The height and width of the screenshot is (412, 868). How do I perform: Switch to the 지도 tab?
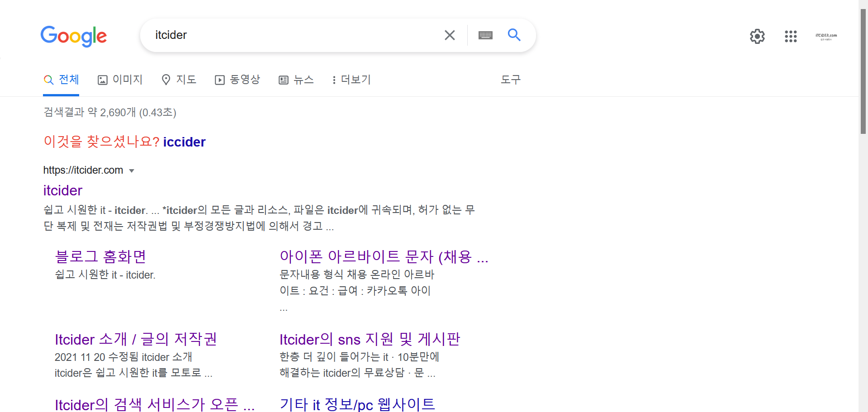tap(179, 80)
